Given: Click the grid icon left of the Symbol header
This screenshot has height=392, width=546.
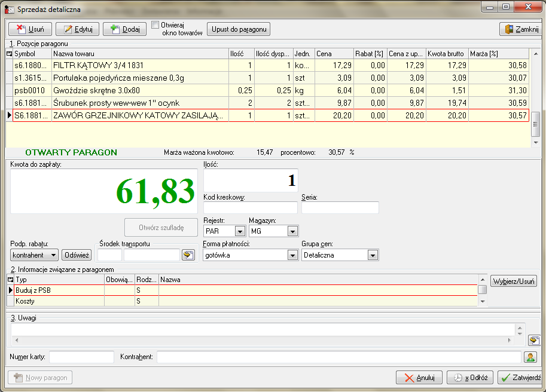Looking at the screenshot, I should [10, 54].
